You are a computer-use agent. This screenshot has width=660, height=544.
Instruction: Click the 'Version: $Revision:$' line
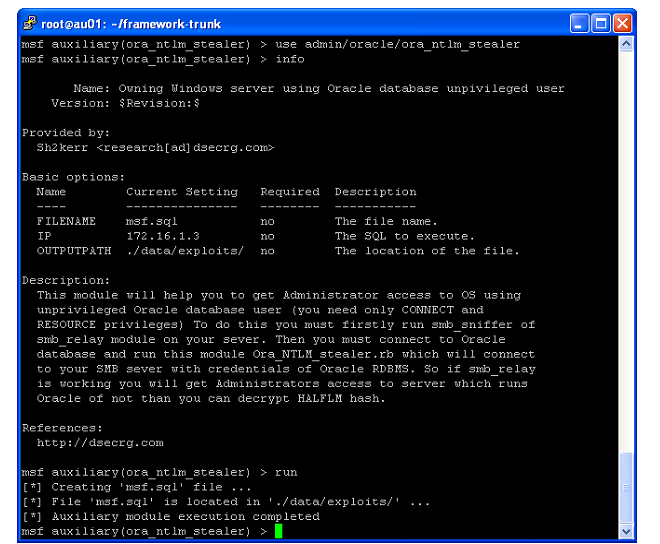[125, 103]
